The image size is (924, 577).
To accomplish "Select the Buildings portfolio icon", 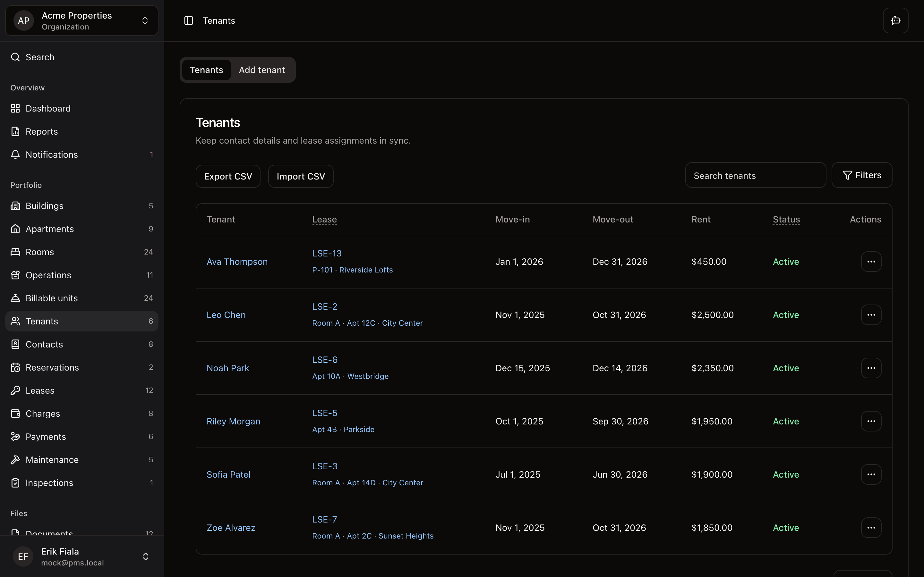I will click(15, 206).
